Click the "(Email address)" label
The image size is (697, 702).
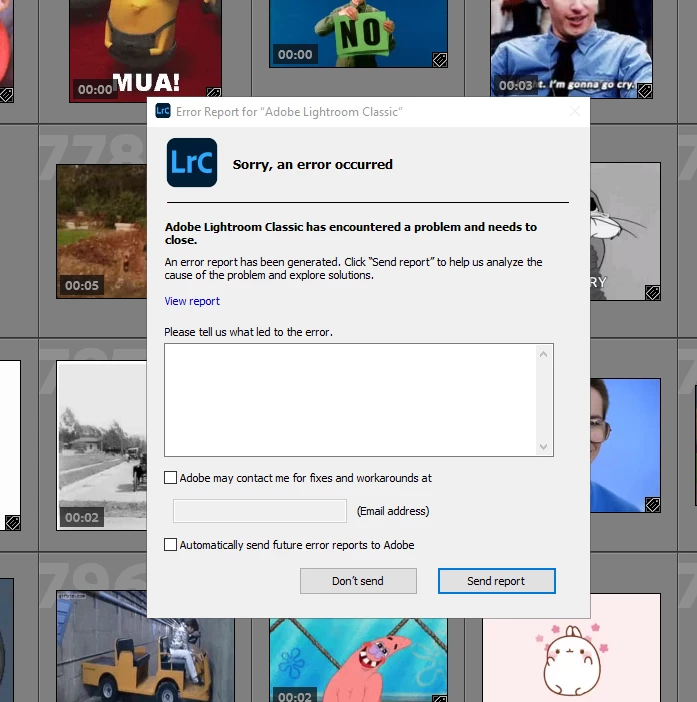[x=393, y=511]
